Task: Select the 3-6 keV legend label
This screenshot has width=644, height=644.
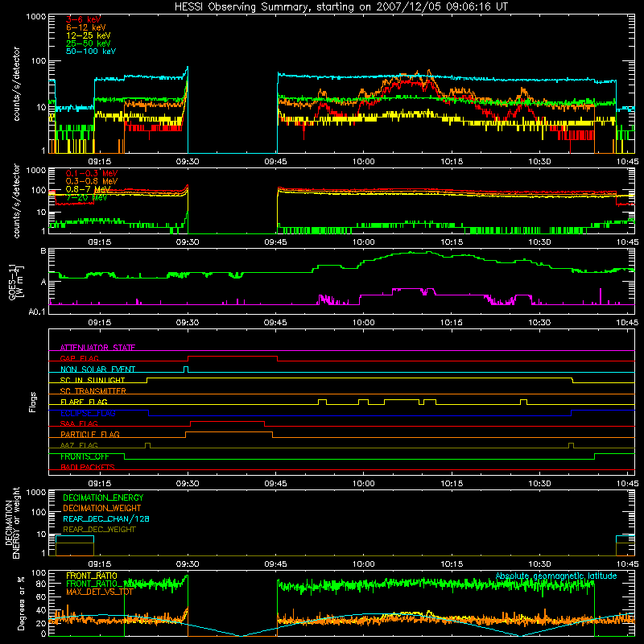Action: tap(83, 19)
